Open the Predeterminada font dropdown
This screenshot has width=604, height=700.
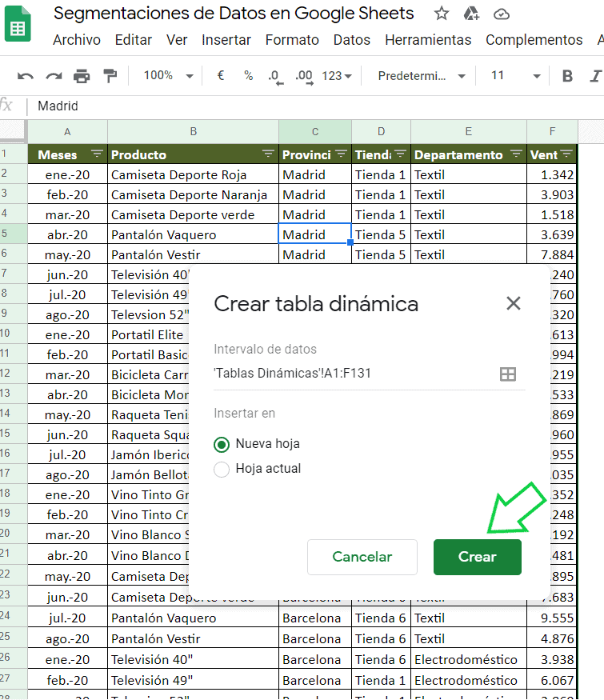pos(422,76)
